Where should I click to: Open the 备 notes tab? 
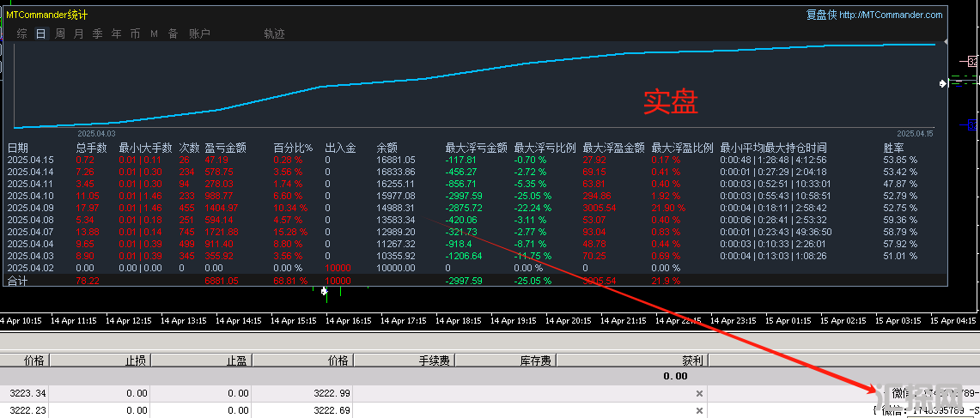(x=173, y=33)
